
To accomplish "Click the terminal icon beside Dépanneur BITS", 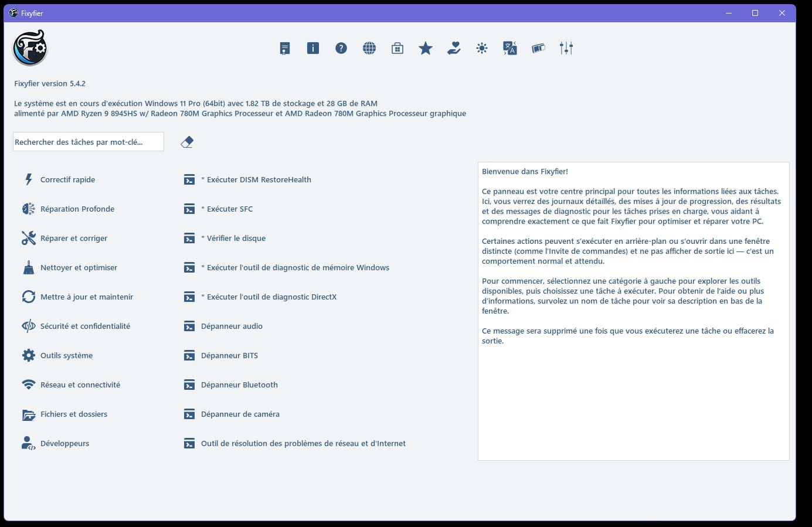I will (189, 356).
